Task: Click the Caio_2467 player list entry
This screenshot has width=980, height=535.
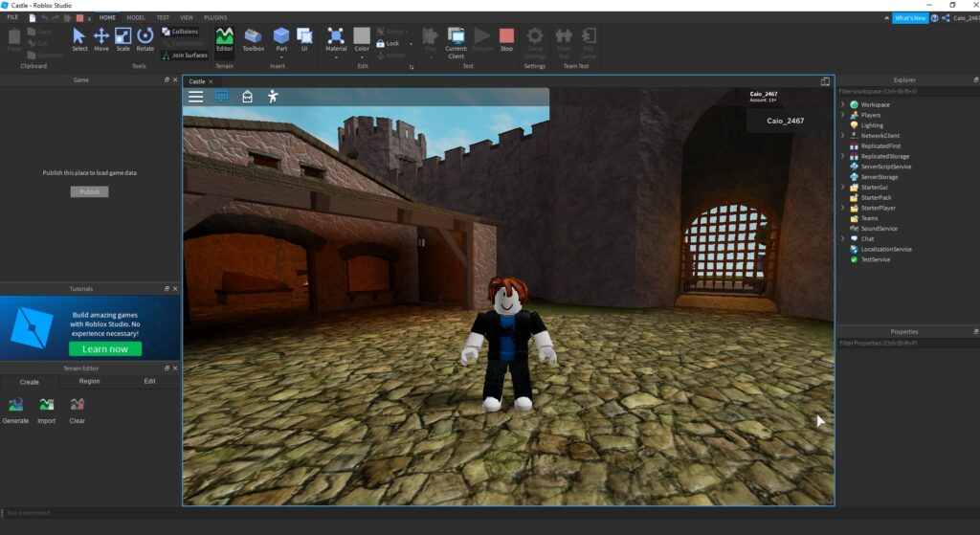Action: click(x=786, y=121)
